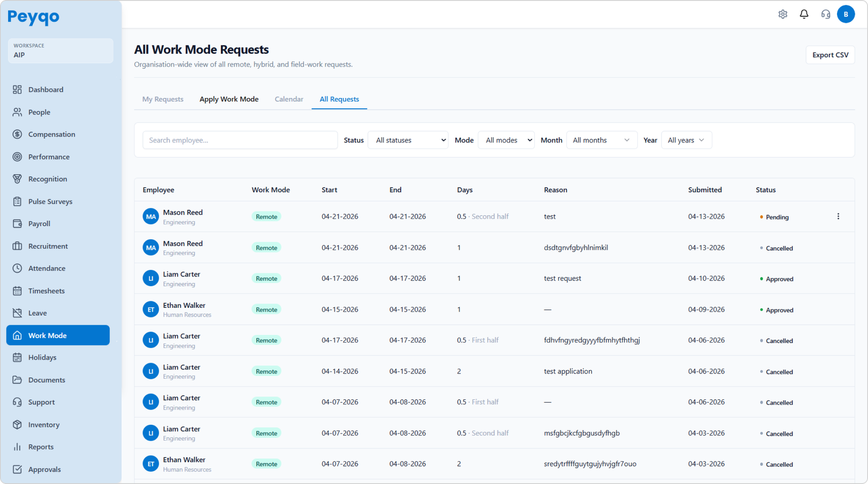Image resolution: width=868 pixels, height=484 pixels.
Task: Click the Export CSV button
Action: pos(830,55)
